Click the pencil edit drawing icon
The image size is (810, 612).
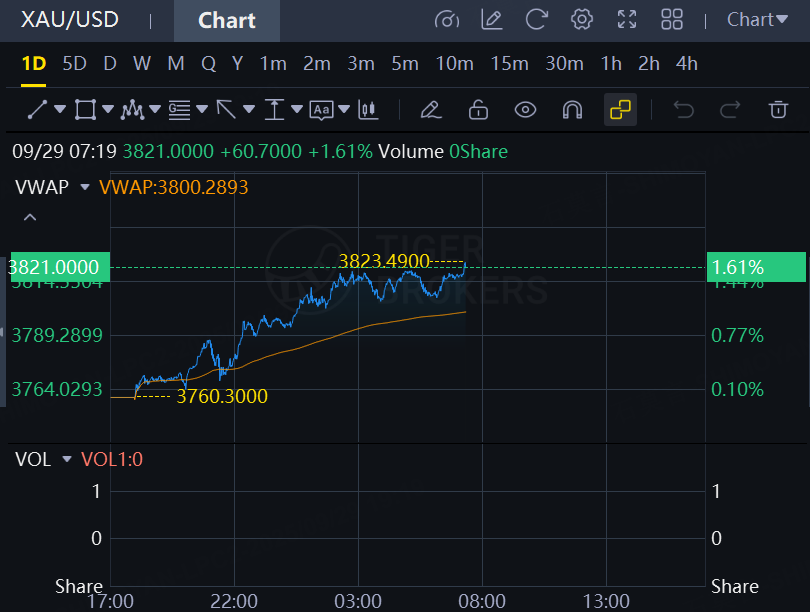click(x=430, y=109)
